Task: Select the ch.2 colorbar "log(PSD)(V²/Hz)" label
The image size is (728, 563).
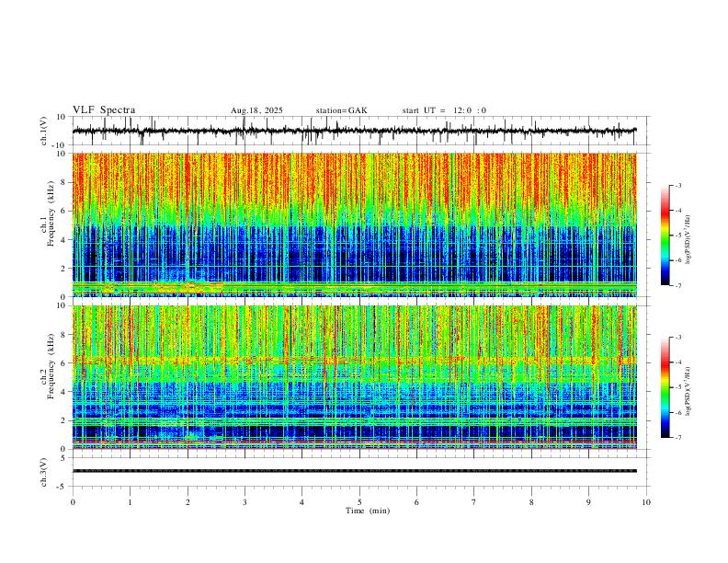Action: point(688,391)
